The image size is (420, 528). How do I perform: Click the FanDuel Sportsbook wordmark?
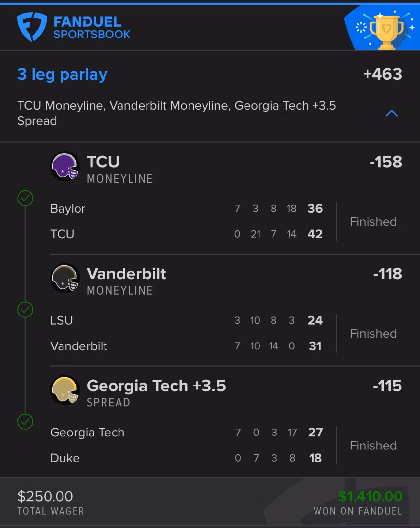[x=91, y=27]
